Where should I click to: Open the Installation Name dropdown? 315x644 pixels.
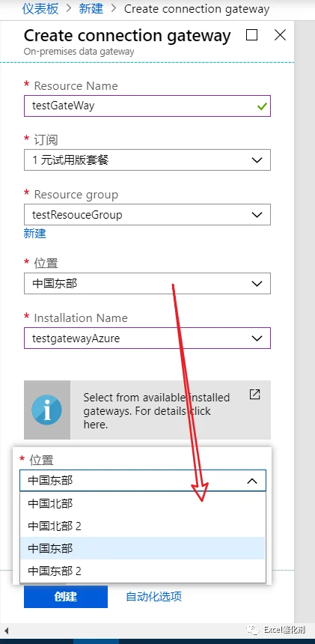click(x=147, y=338)
